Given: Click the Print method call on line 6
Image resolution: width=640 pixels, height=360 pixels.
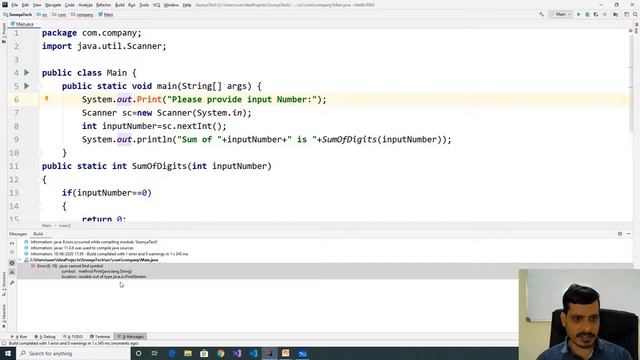Looking at the screenshot, I should tap(149, 100).
